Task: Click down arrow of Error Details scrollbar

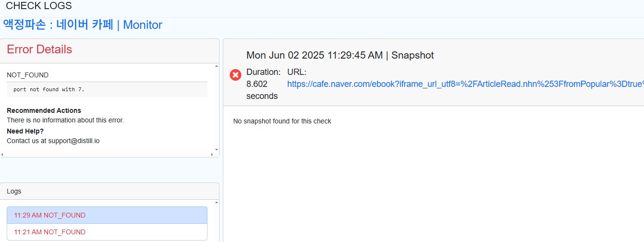Action: 216,150
